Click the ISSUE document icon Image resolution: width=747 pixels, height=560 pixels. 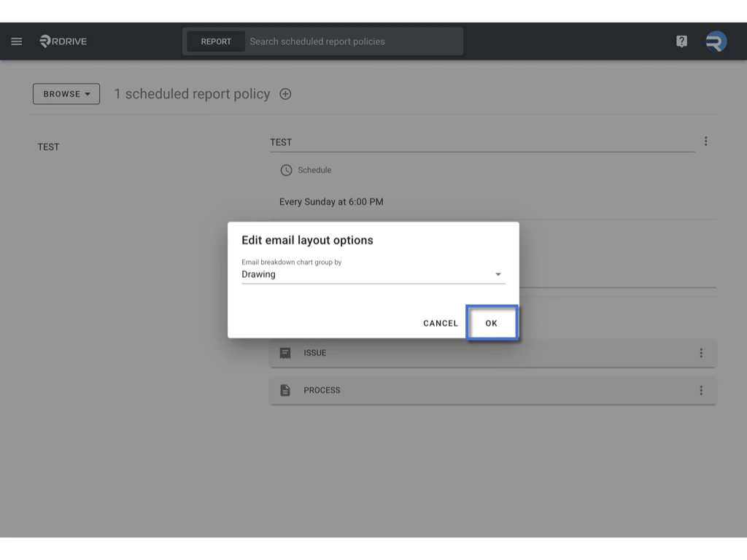point(286,352)
